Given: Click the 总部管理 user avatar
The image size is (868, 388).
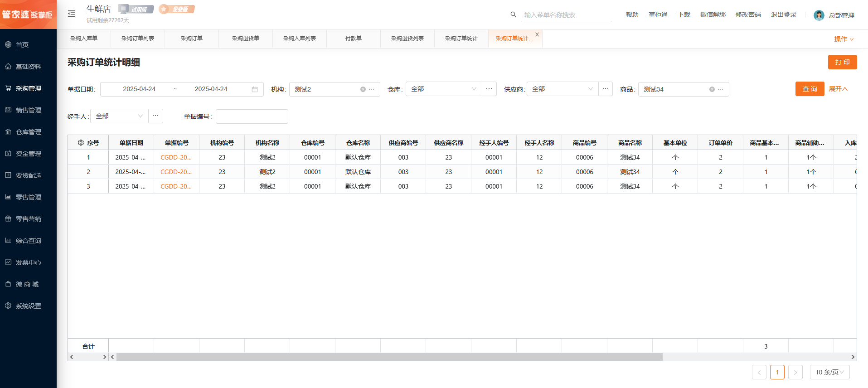Looking at the screenshot, I should coord(819,15).
